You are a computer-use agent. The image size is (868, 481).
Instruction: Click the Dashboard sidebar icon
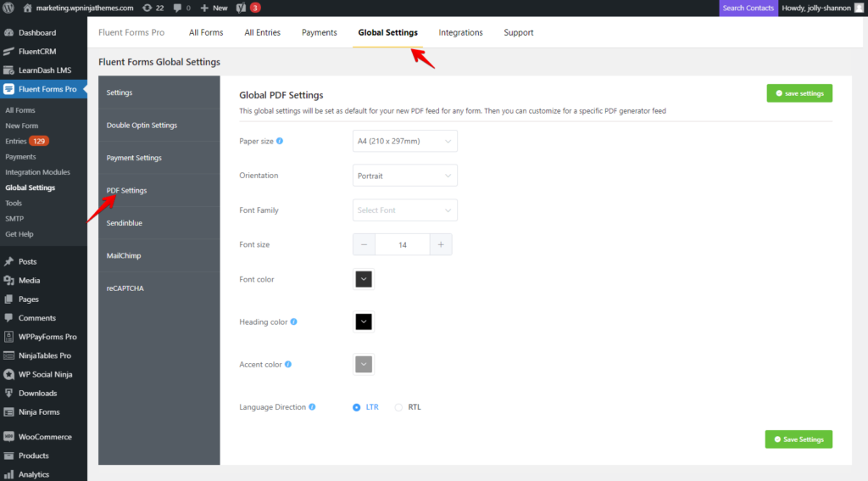(8, 33)
